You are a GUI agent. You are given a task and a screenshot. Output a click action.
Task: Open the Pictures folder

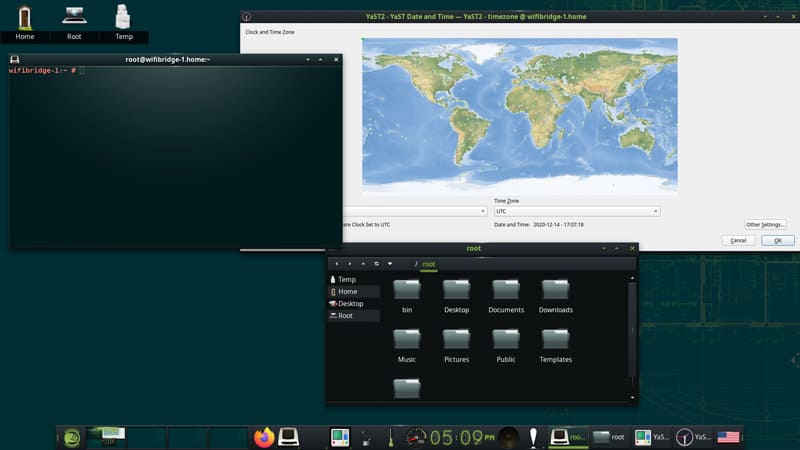[456, 346]
